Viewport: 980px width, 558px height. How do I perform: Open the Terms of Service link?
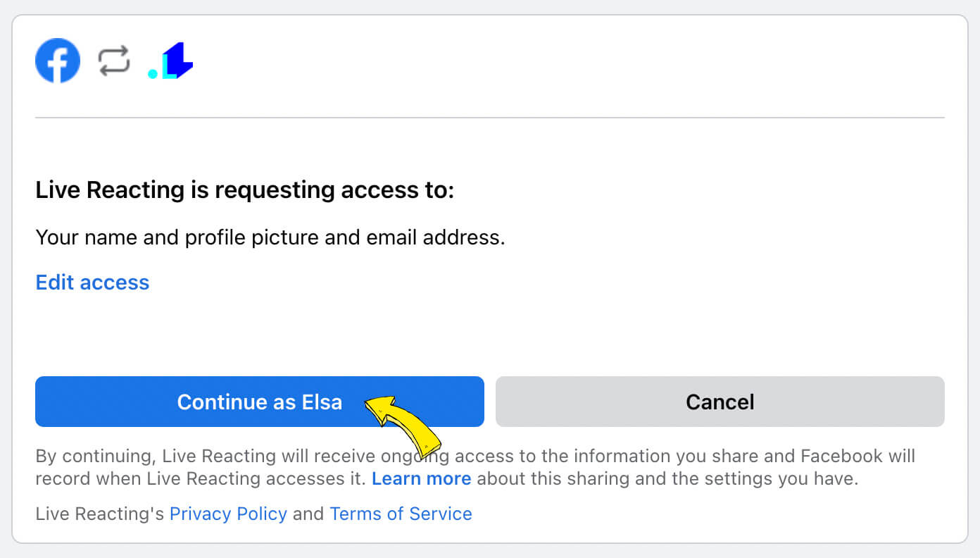[401, 514]
